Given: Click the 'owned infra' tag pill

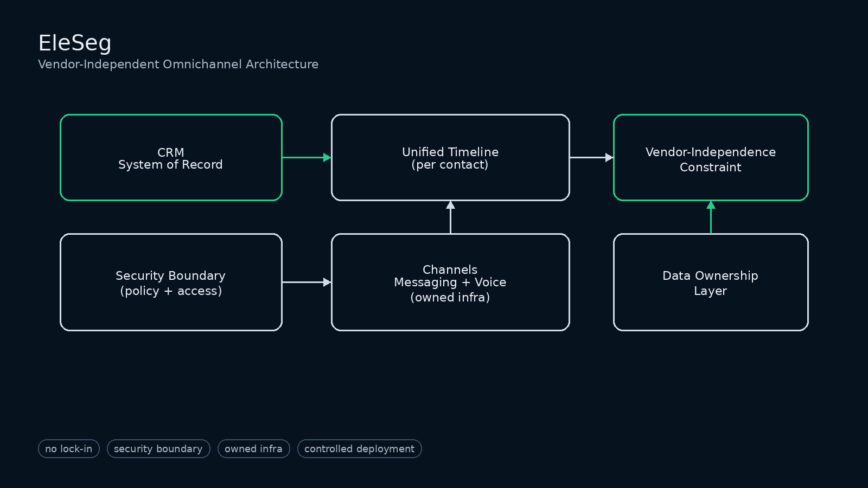Looking at the screenshot, I should click(253, 449).
